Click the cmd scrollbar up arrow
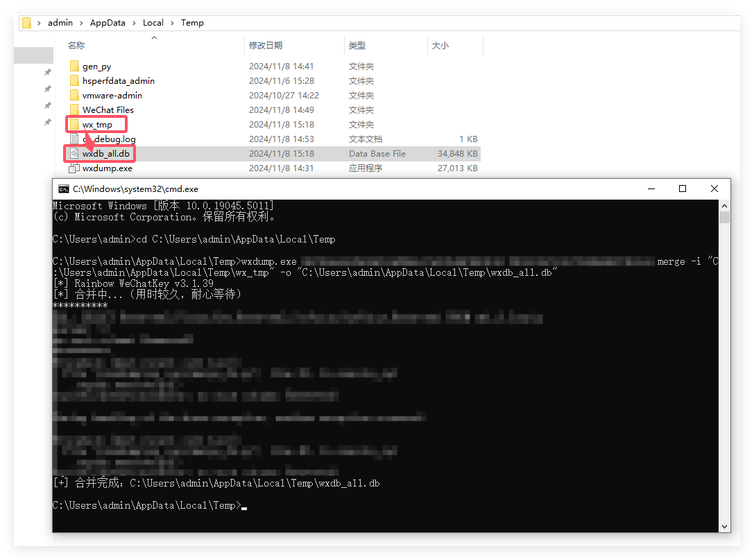754x560 pixels. point(724,206)
